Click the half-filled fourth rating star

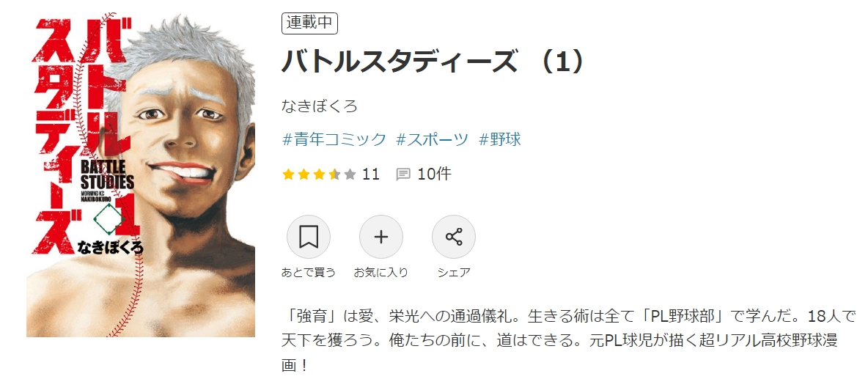point(334,174)
